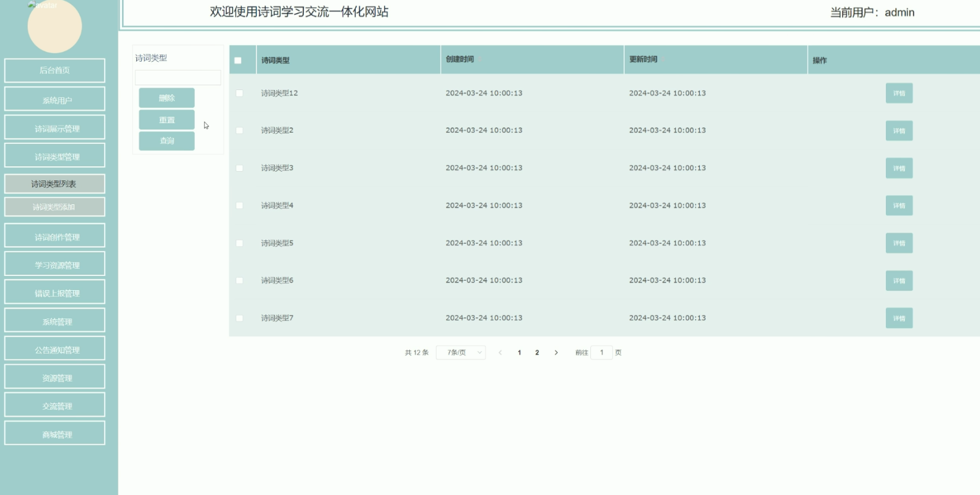Open 详情 for 诗词类型5
The width and height of the screenshot is (980, 495).
coord(899,243)
